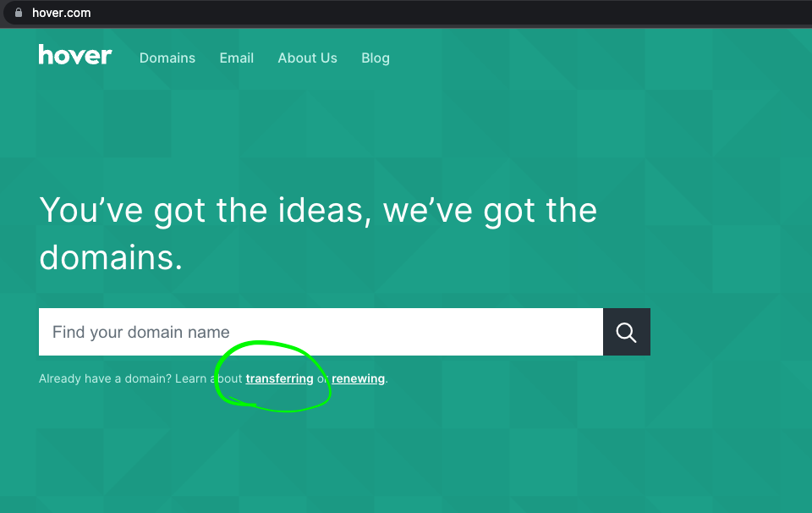The image size is (812, 513).
Task: Open the Domains navigation item
Action: pyautogui.click(x=167, y=58)
